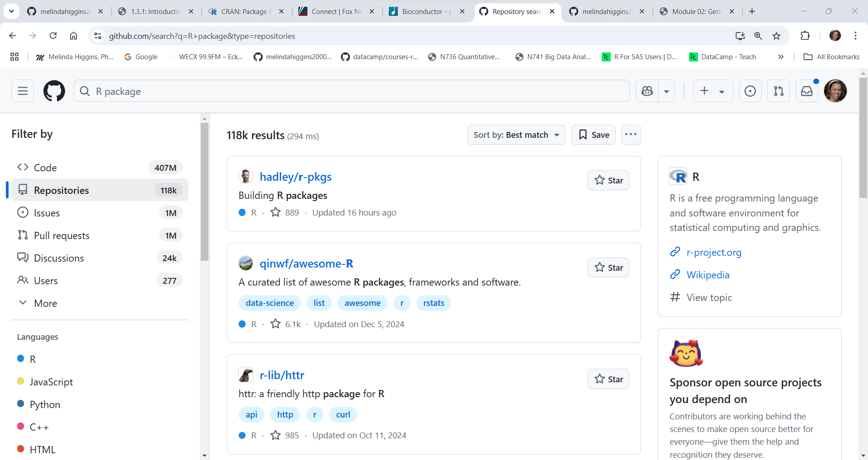Screen dimensions: 868x460
Task: Click the R package search field
Action: (353, 91)
